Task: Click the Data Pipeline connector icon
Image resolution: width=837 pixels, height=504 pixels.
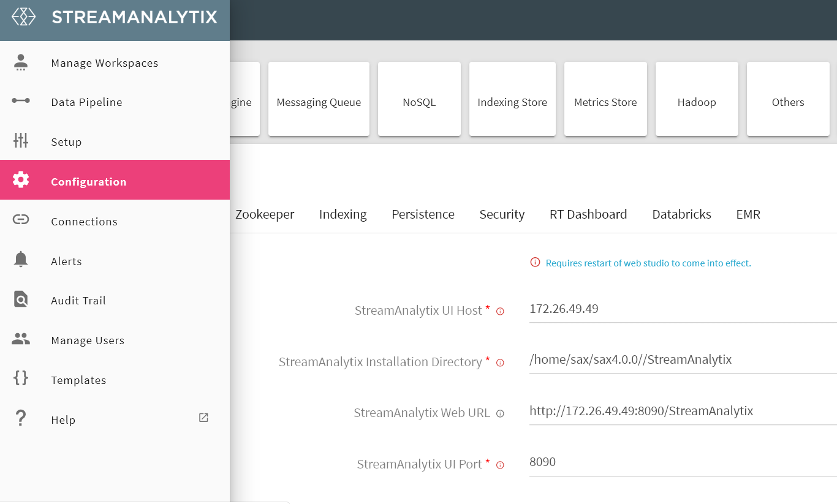Action: [x=21, y=101]
